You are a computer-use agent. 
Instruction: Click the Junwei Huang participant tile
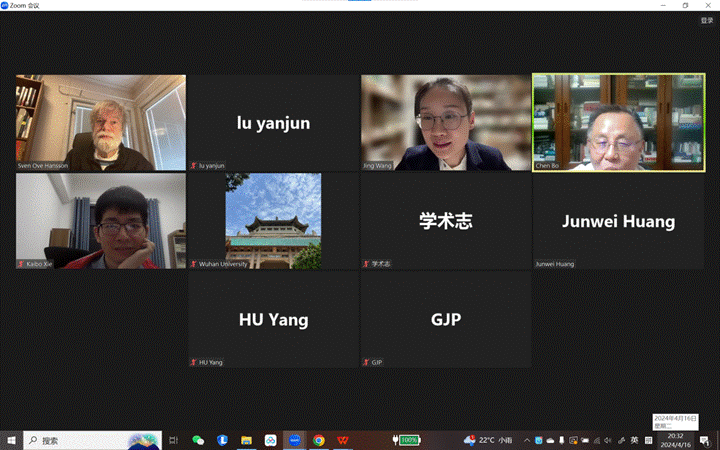pos(618,221)
